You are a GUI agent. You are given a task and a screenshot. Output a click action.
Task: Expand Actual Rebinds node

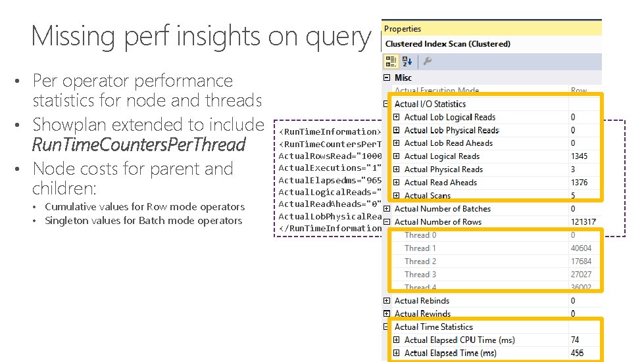(x=386, y=301)
